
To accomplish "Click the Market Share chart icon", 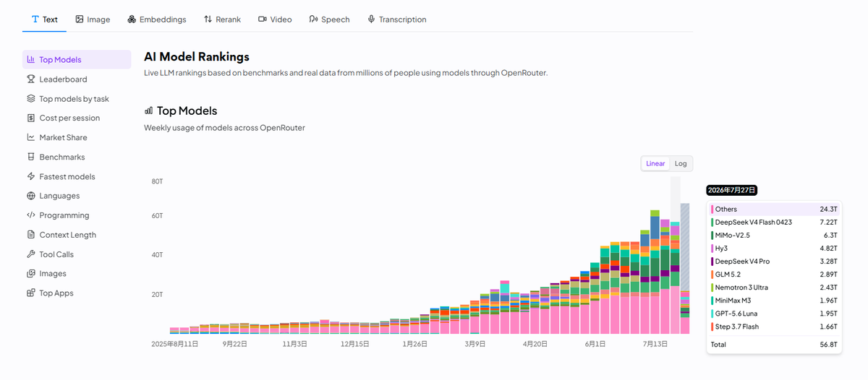I will click(31, 137).
